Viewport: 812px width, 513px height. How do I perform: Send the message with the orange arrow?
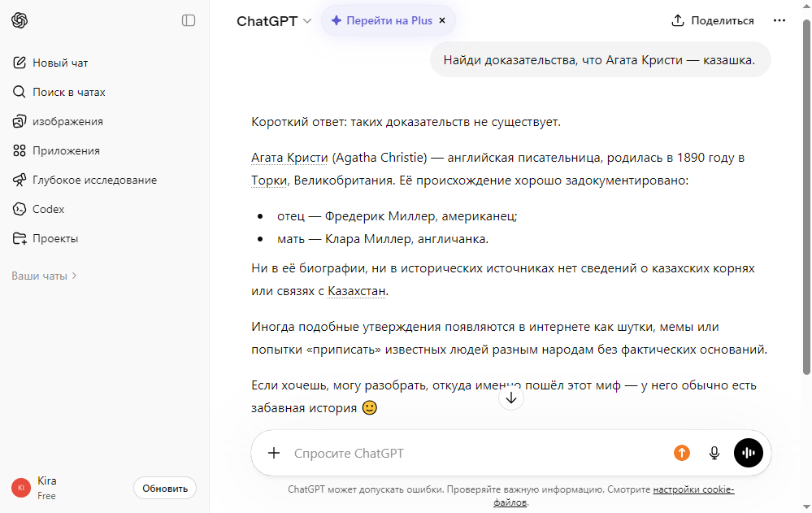tap(682, 453)
